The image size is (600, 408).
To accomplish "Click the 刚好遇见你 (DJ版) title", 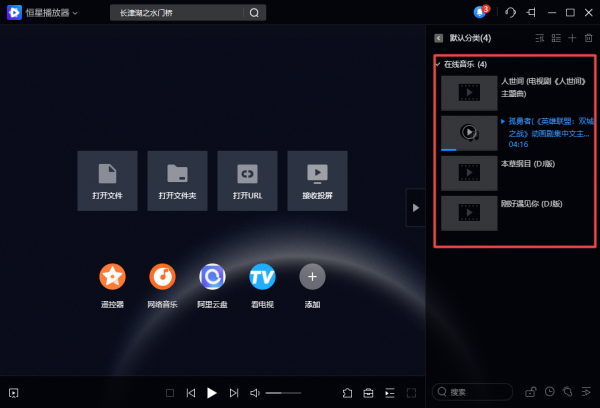I will 532,204.
